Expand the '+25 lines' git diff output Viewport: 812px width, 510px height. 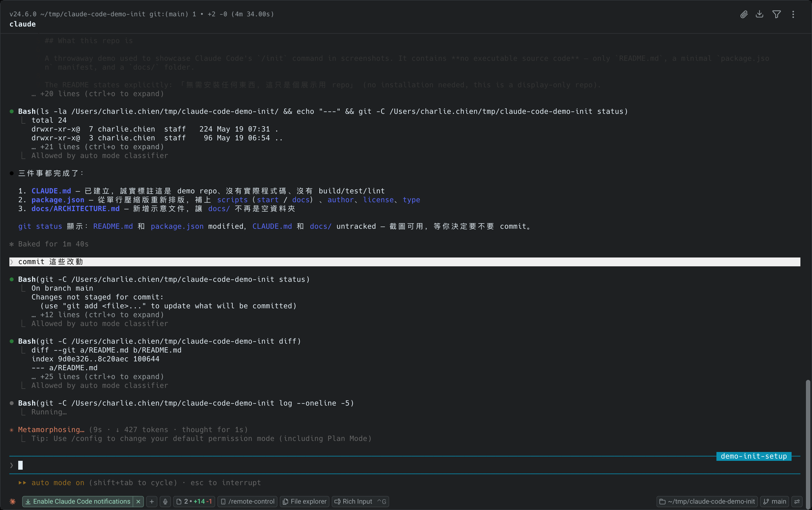[98, 377]
